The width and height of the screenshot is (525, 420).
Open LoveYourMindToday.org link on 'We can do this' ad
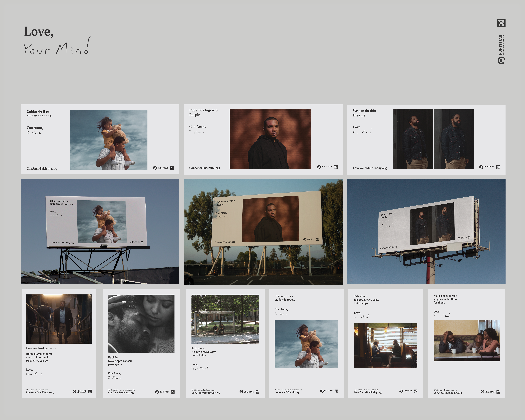[370, 168]
